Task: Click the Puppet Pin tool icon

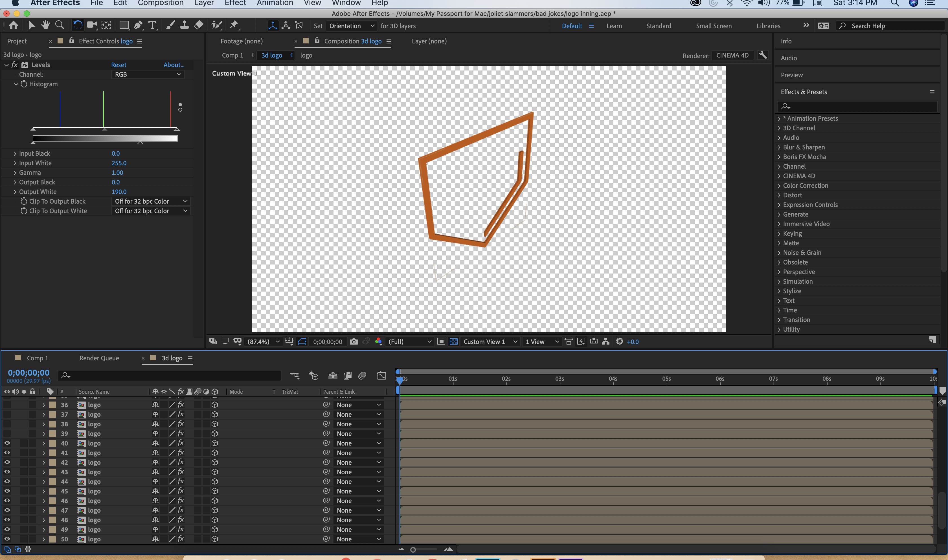Action: coord(234,25)
